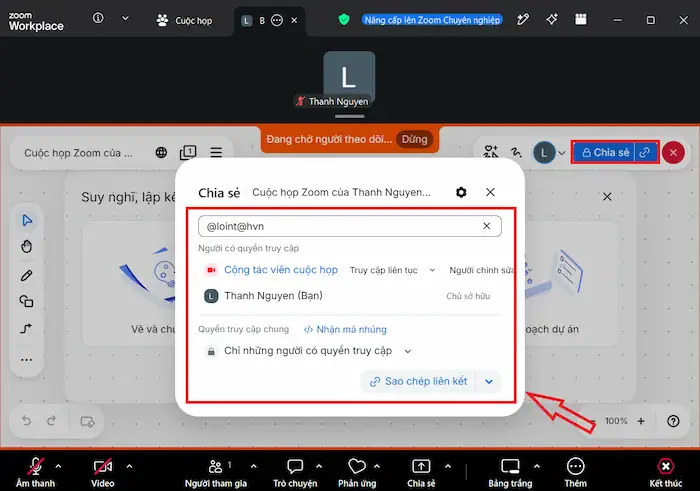Viewport: 700px width, 491px height.
Task: Click Kết thúc to end meeting
Action: click(666, 472)
